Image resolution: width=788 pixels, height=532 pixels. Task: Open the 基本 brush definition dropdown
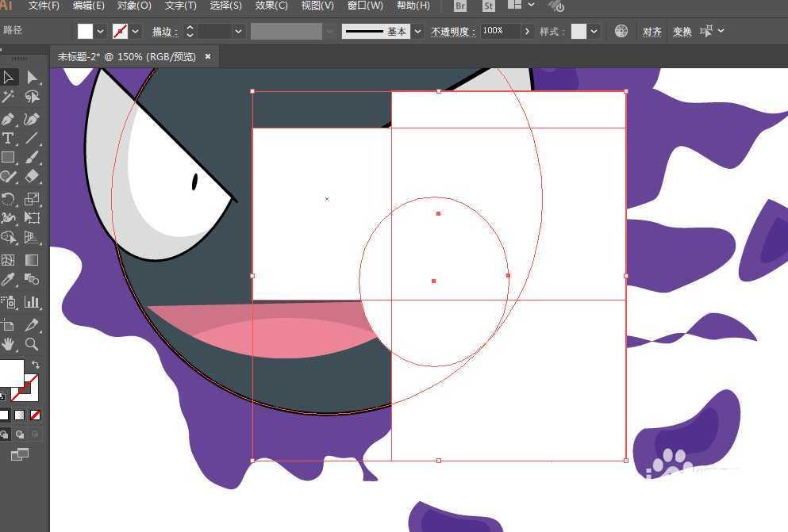pos(417,32)
